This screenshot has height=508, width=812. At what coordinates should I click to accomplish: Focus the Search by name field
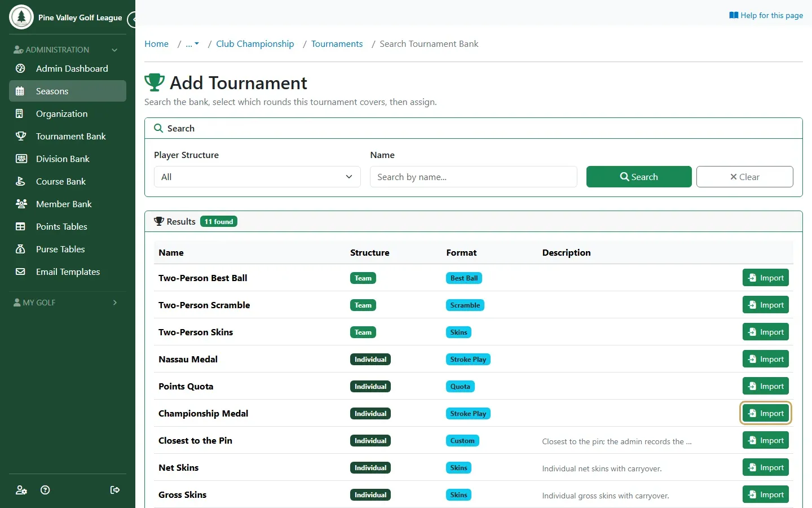point(474,177)
